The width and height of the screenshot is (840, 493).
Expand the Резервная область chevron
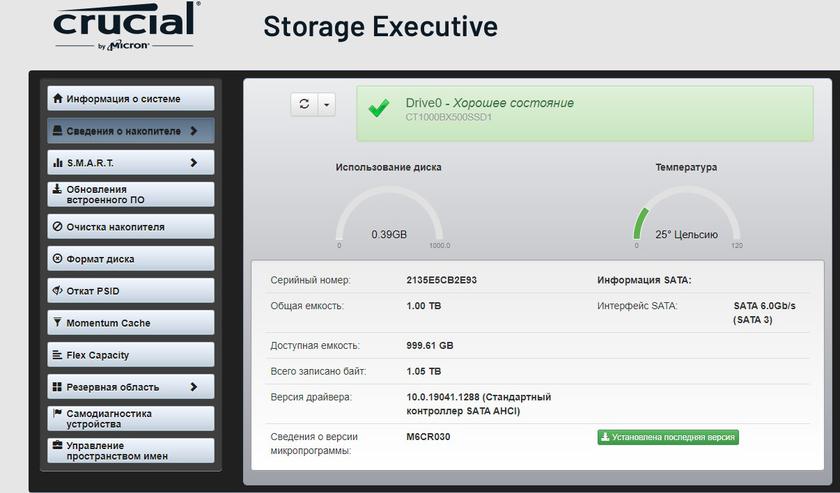tap(194, 387)
